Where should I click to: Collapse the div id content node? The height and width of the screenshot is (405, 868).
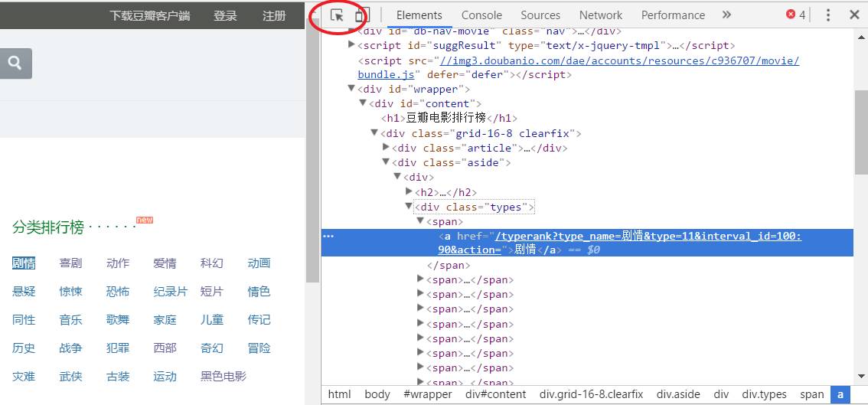363,103
